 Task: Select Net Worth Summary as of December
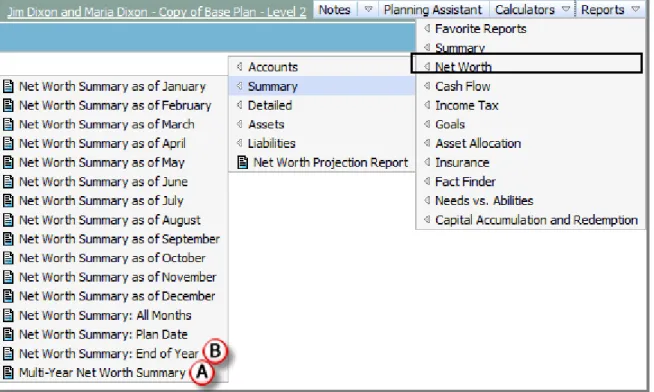point(117,296)
